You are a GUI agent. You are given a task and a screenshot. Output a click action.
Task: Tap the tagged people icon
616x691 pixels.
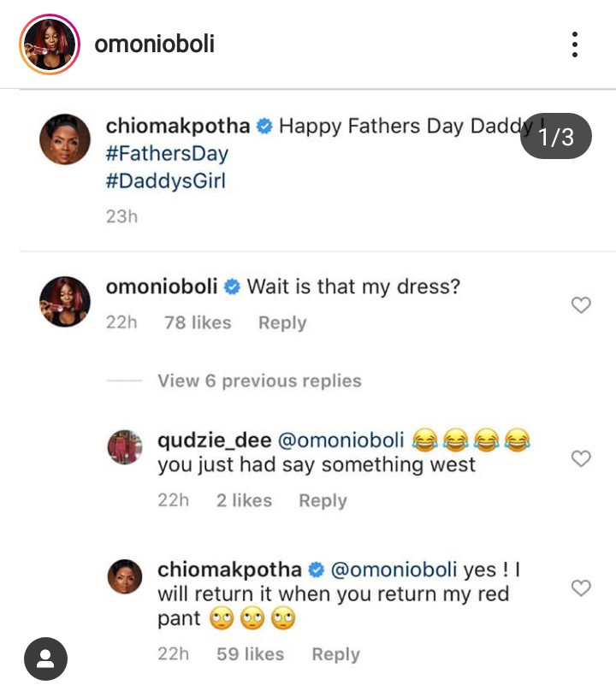tap(45, 659)
